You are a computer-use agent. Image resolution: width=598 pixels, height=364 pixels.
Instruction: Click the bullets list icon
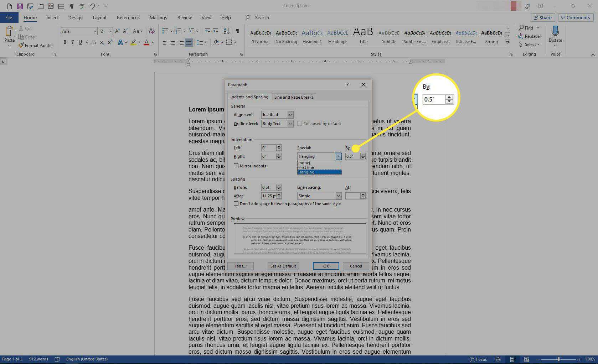[165, 31]
